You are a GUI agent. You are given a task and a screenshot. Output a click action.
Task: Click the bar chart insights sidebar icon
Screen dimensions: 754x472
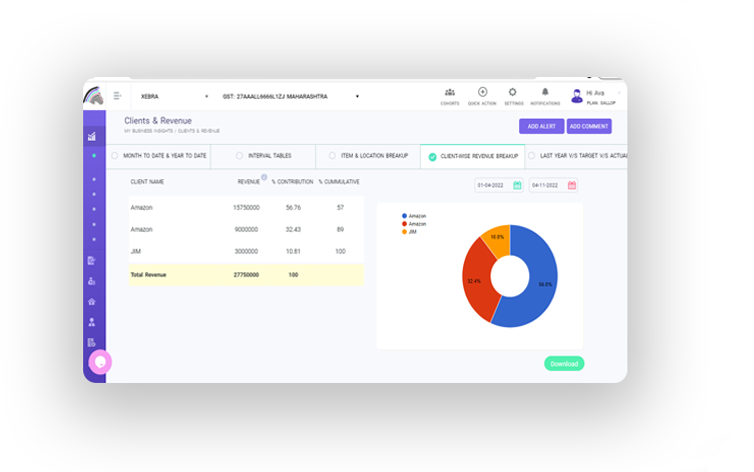tap(92, 136)
